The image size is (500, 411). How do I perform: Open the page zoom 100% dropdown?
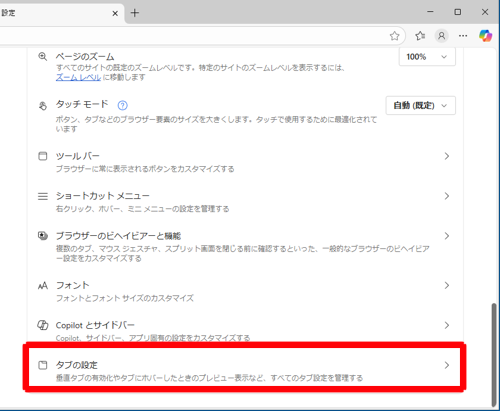[427, 57]
